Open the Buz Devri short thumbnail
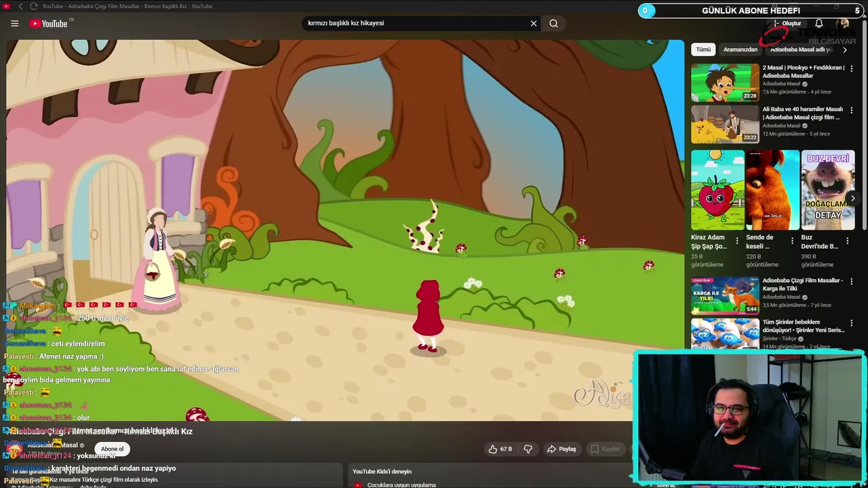The width and height of the screenshot is (868, 488). (828, 190)
